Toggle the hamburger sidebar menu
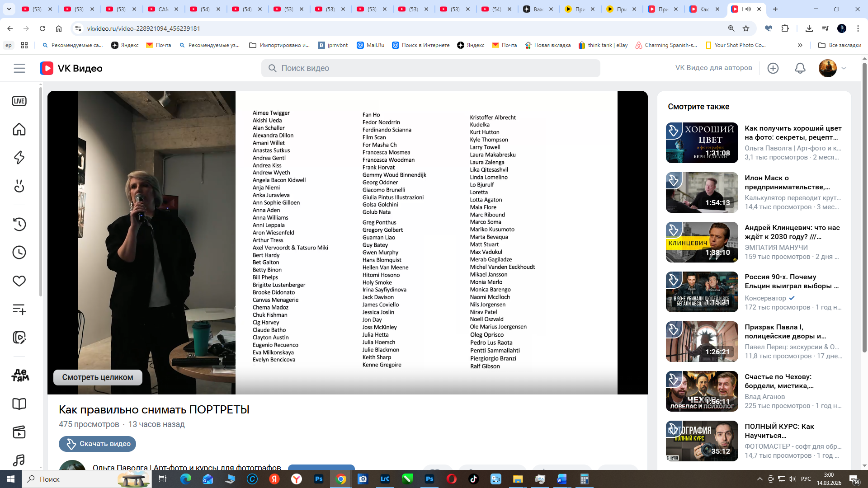Screen dimensions: 868x488 19,68
